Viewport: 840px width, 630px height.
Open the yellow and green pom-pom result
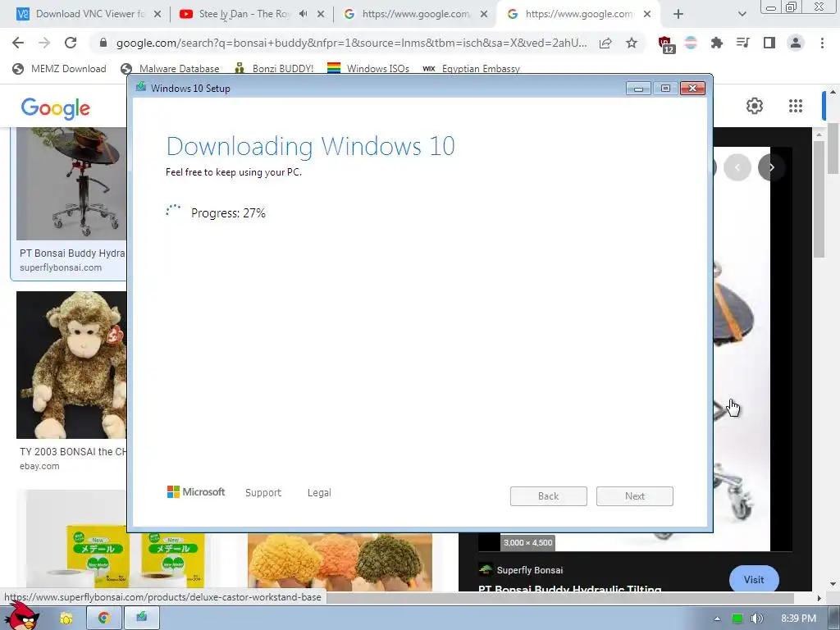(340, 561)
